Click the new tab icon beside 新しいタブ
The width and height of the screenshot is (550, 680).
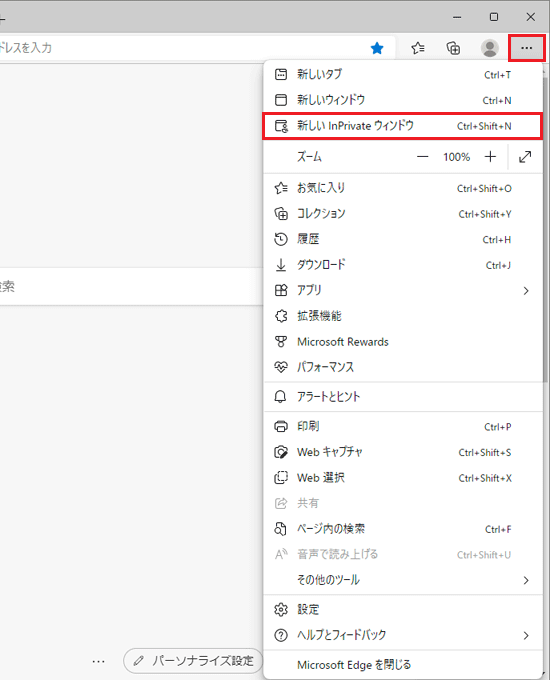pos(281,75)
